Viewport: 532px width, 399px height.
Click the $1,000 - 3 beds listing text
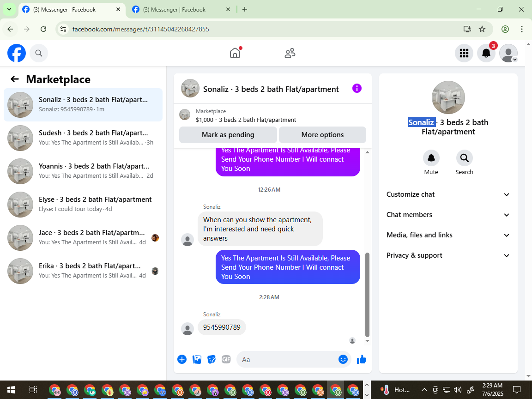coord(246,120)
